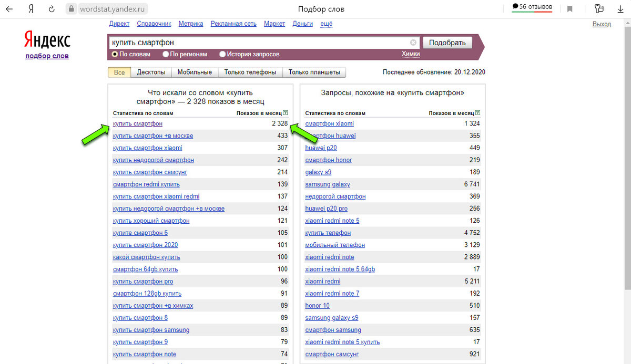Viewport: 631px width, 364px height.
Task: Open the xiaomi redmi note 5 купить query
Action: pyautogui.click(x=342, y=342)
